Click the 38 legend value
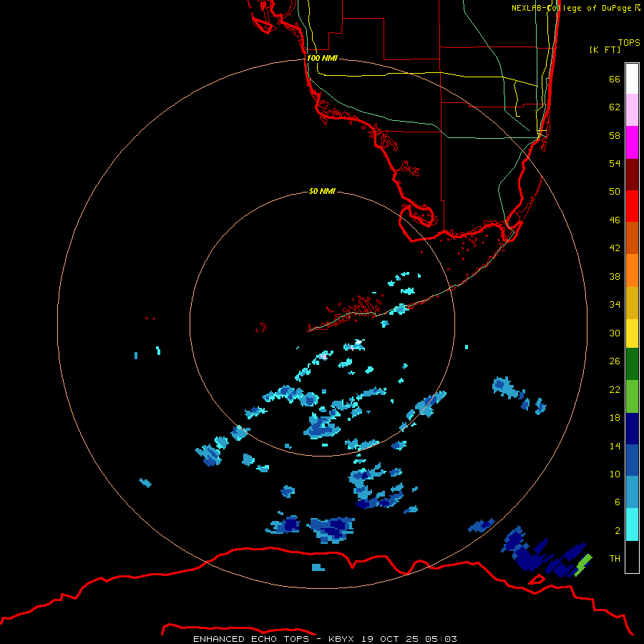This screenshot has height=644, width=644. coord(615,276)
